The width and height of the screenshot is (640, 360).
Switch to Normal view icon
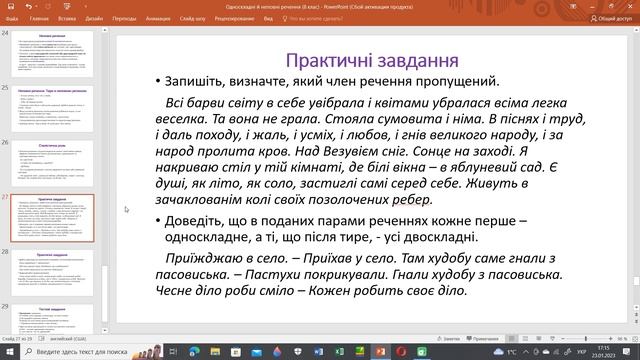[511, 339]
